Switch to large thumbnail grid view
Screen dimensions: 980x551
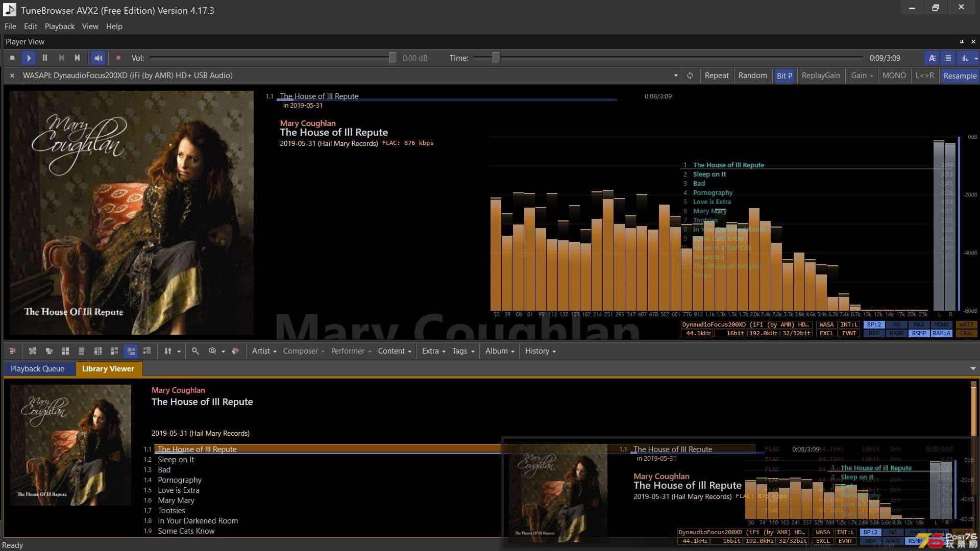pyautogui.click(x=65, y=351)
